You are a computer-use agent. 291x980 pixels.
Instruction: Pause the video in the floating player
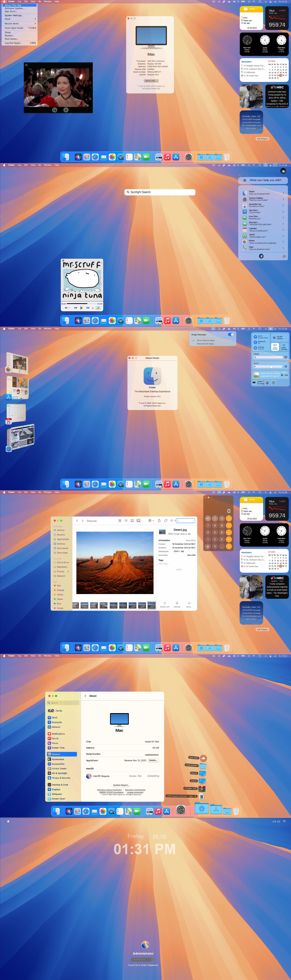pos(66,110)
